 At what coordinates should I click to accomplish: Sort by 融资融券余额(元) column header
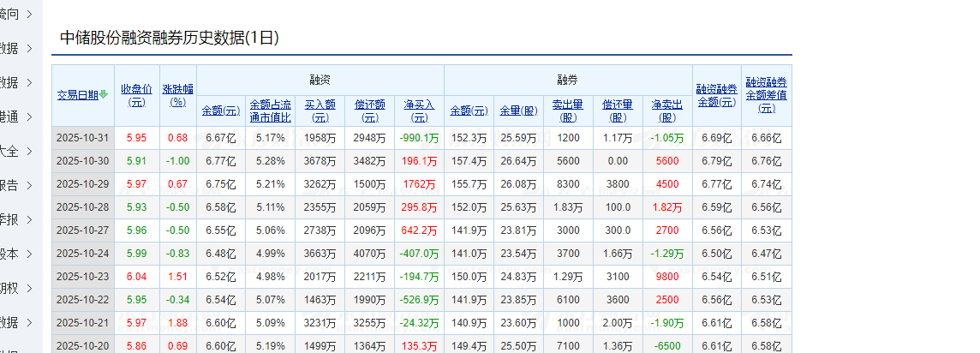tap(717, 96)
